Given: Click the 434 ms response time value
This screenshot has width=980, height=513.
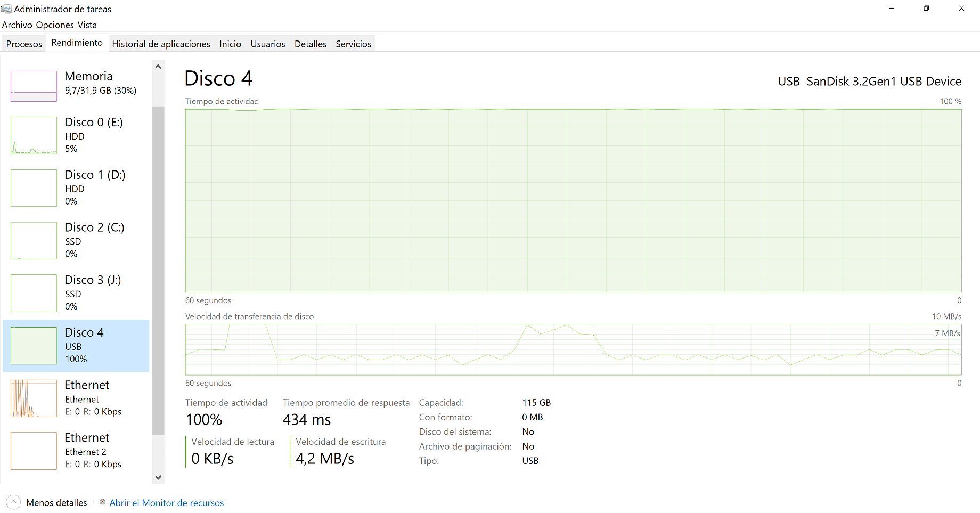Looking at the screenshot, I should click(x=307, y=420).
